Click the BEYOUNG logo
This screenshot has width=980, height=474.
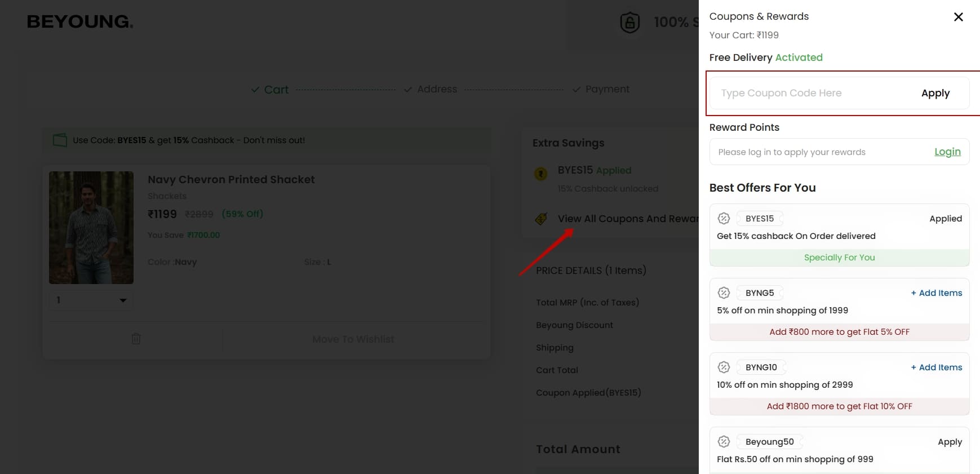tap(80, 21)
